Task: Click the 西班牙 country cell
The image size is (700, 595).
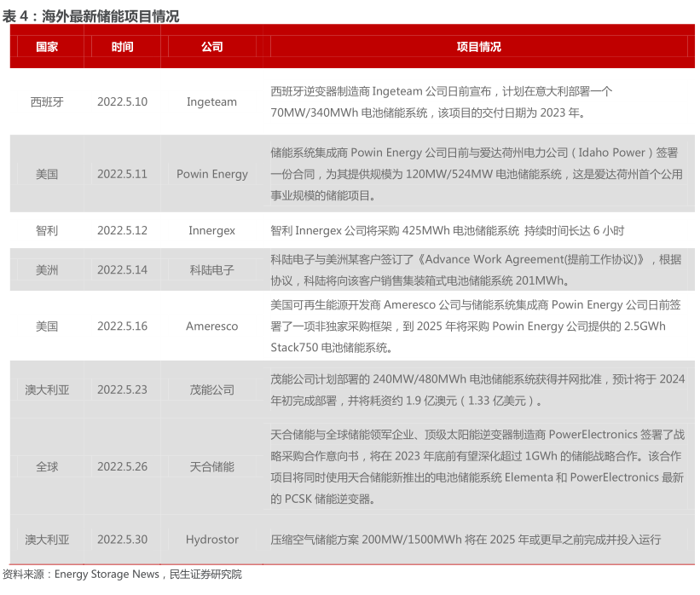Action: click(x=47, y=101)
